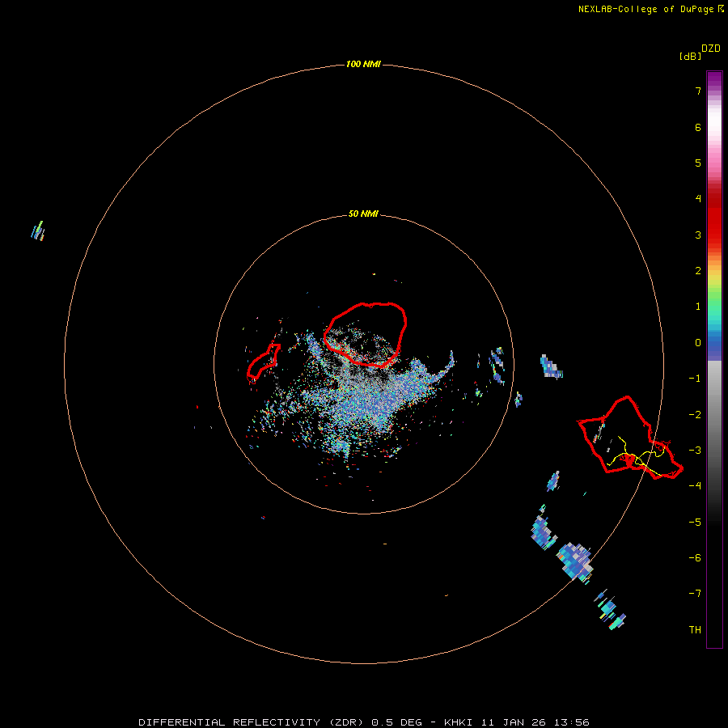Screen dimensions: 728x728
Task: Click the TH label below the color scale
Action: (695, 629)
